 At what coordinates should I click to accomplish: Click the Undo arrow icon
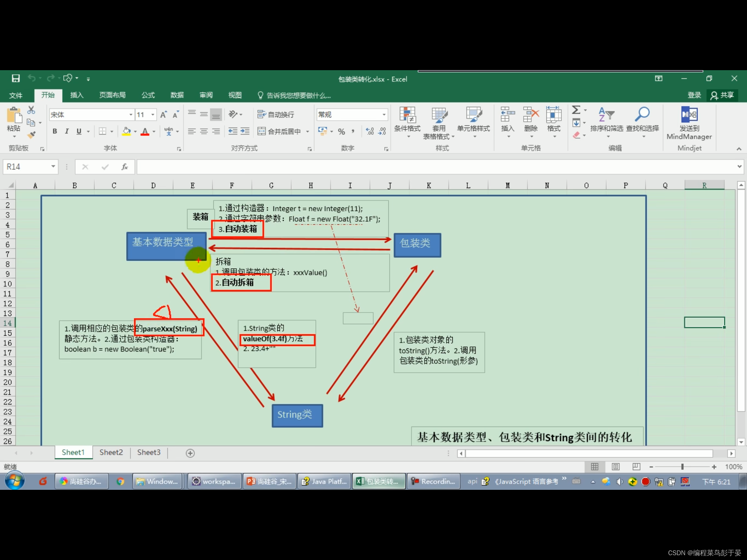(x=31, y=78)
